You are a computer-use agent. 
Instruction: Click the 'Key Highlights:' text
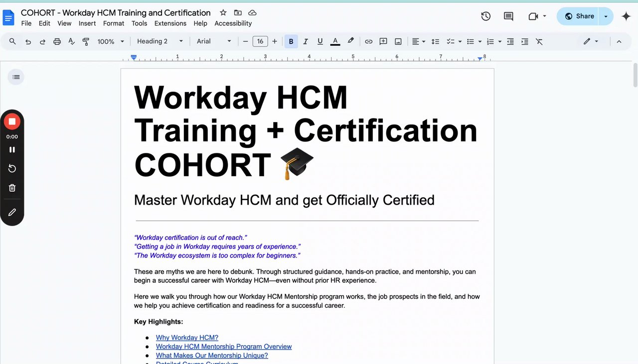tap(159, 322)
